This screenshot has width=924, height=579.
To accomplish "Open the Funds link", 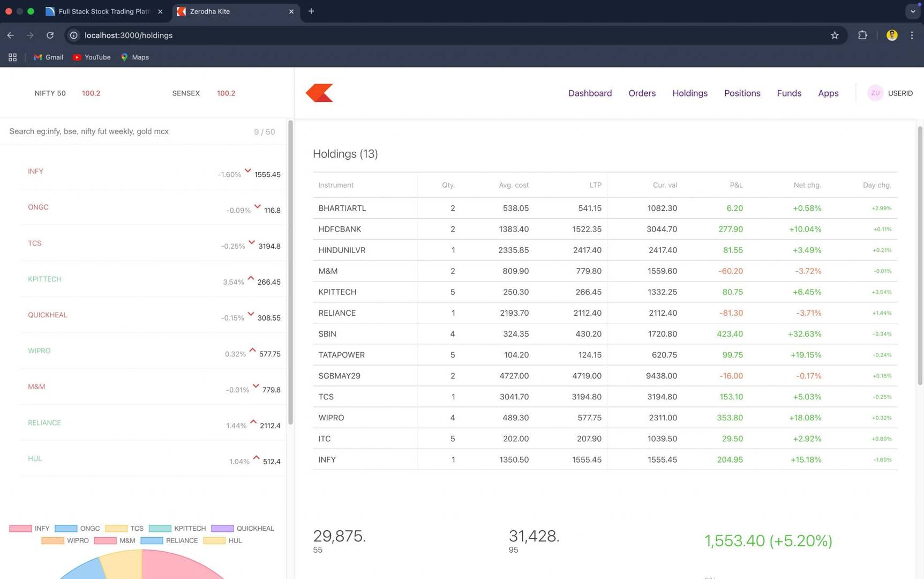I will click(x=789, y=93).
